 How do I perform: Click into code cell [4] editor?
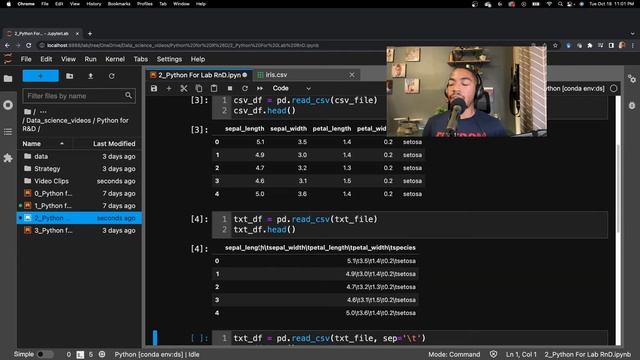pos(410,224)
